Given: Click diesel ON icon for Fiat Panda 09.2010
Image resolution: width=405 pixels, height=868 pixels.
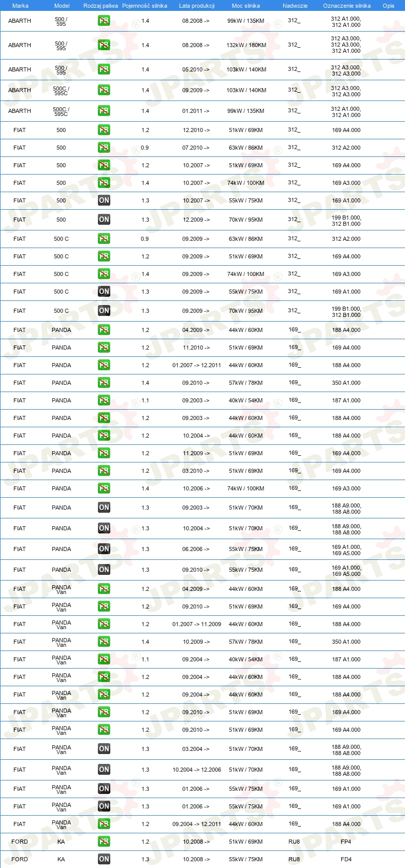Looking at the screenshot, I should (x=104, y=570).
